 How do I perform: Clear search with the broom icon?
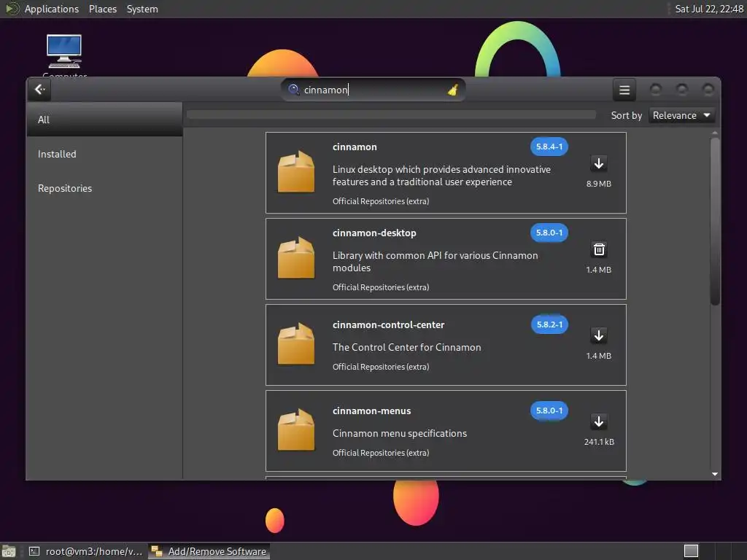(x=453, y=90)
